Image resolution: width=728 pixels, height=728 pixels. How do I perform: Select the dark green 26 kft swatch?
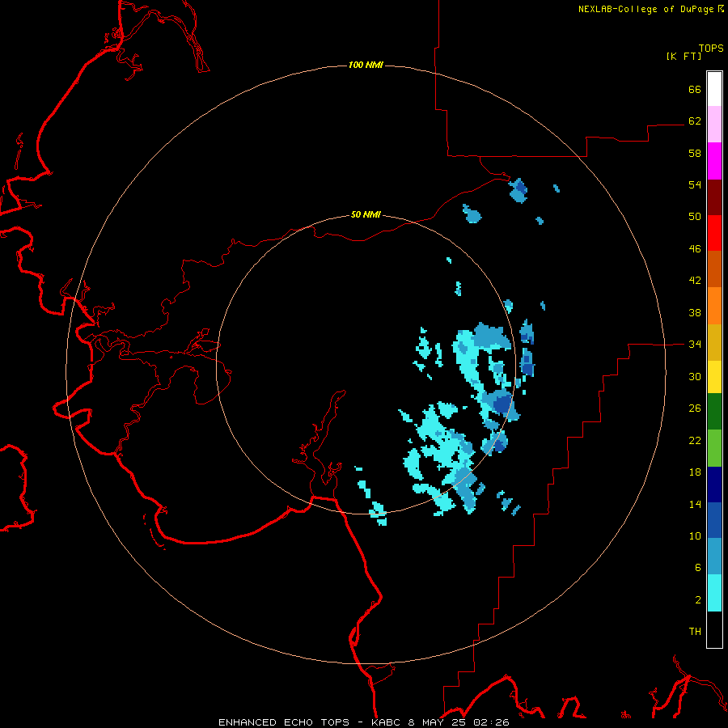click(714, 412)
